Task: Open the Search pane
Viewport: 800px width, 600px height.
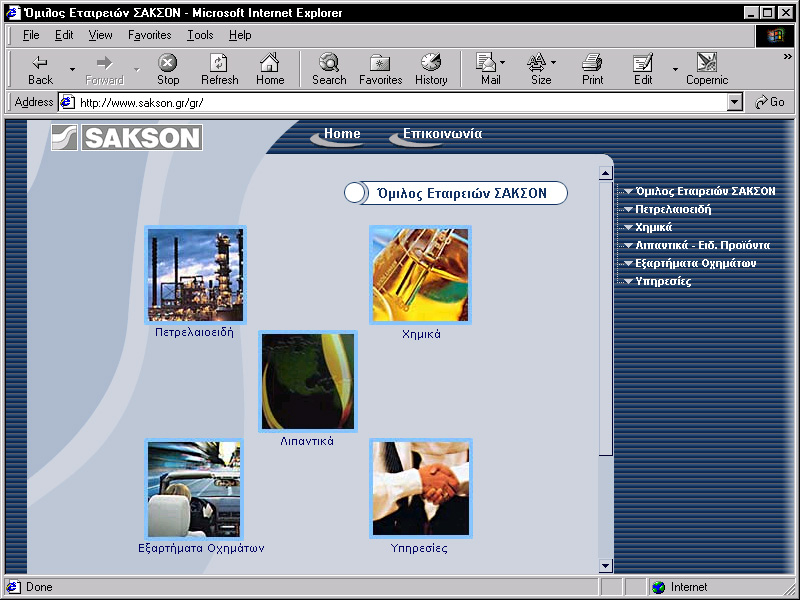Action: [329, 69]
